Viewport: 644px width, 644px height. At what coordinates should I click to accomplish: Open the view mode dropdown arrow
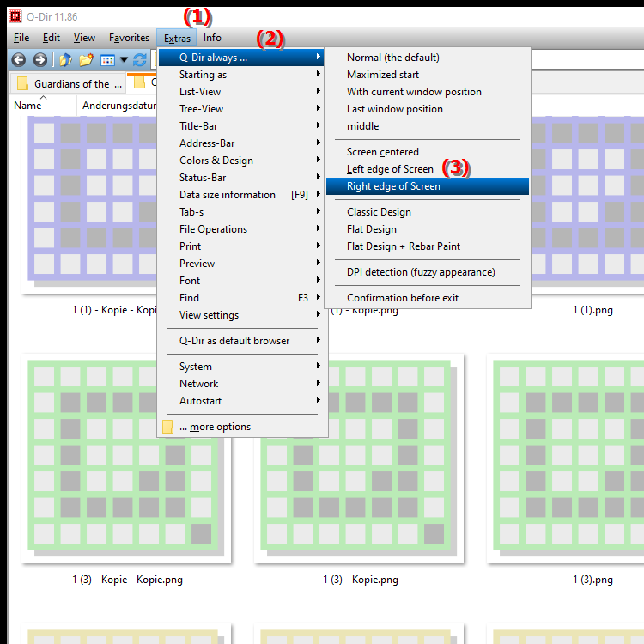point(124,60)
